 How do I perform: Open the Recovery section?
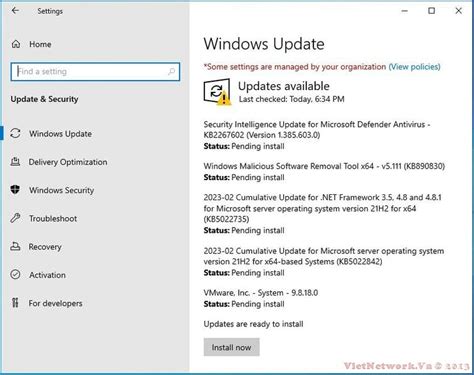click(45, 247)
